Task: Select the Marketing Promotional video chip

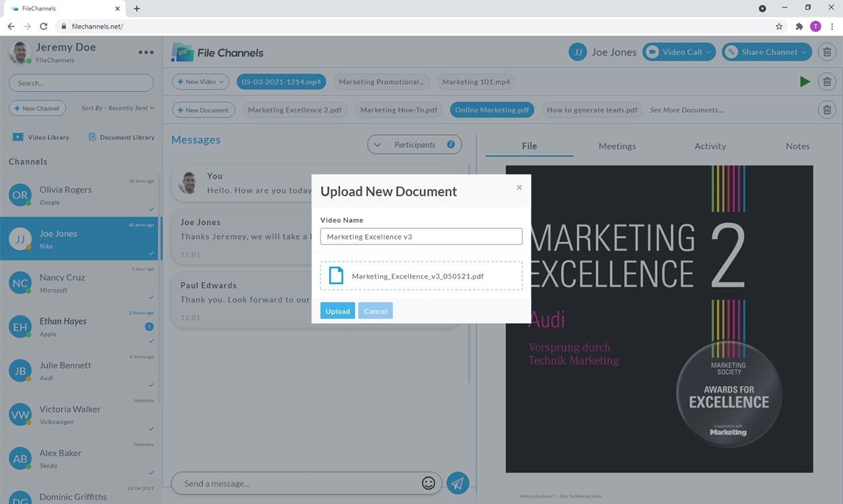Action: coord(382,82)
